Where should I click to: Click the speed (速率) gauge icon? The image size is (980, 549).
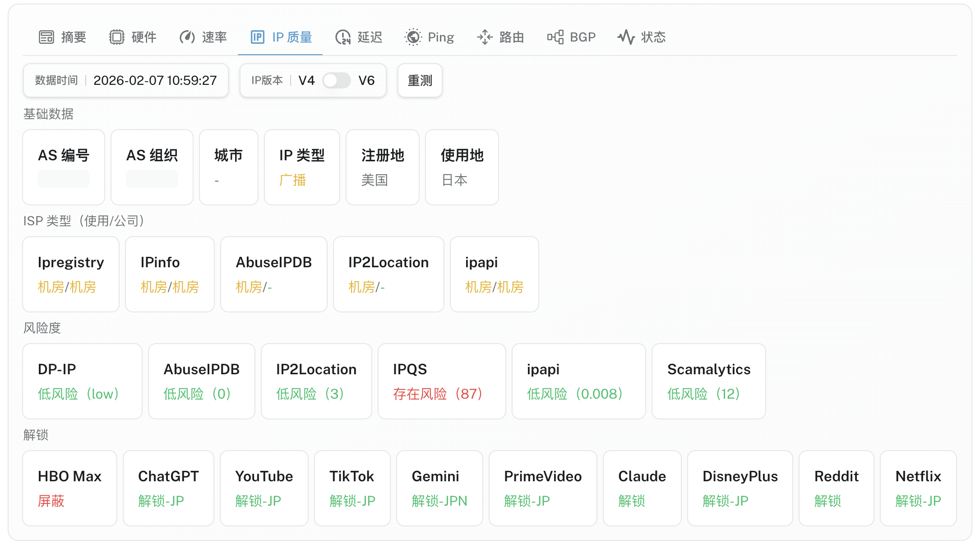(187, 37)
